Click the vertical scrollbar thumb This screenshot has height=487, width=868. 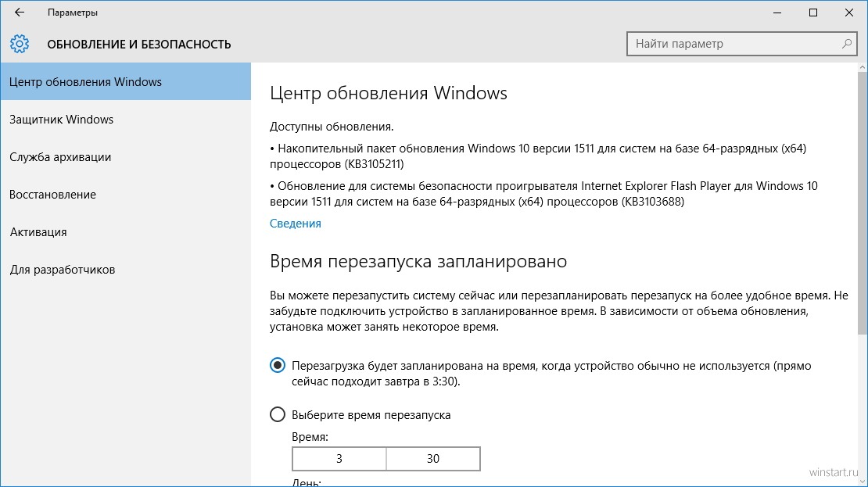pyautogui.click(x=863, y=202)
